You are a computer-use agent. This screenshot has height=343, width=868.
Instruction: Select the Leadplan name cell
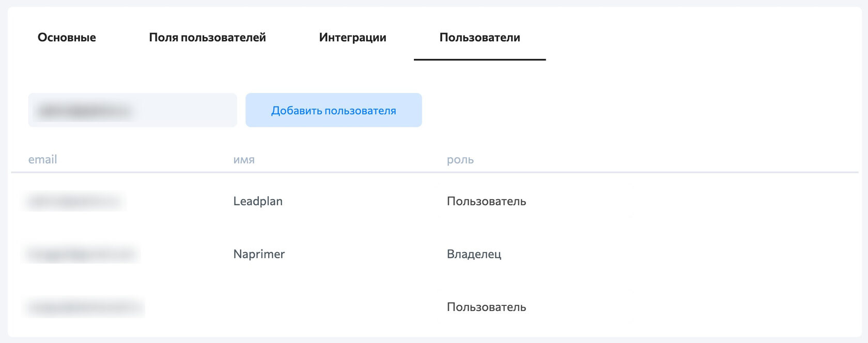tap(258, 201)
